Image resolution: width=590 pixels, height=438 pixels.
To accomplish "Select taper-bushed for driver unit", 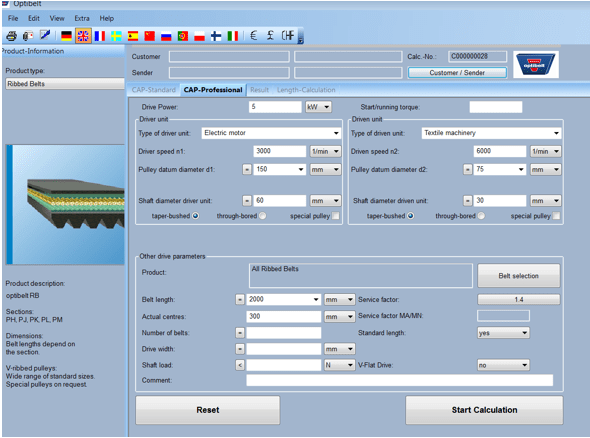I will point(196,216).
